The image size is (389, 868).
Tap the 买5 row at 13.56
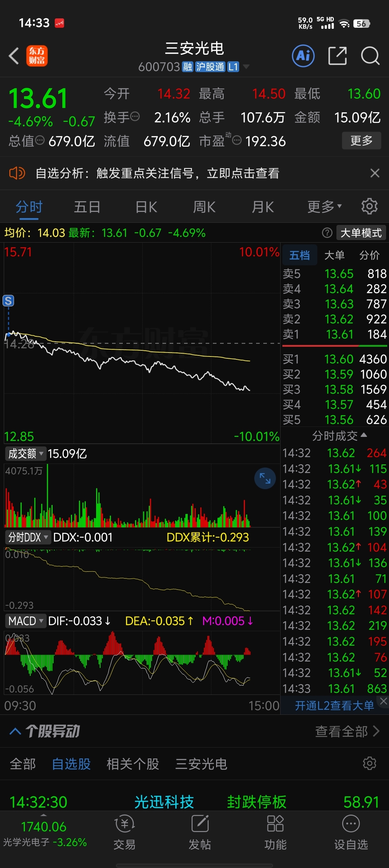click(335, 420)
